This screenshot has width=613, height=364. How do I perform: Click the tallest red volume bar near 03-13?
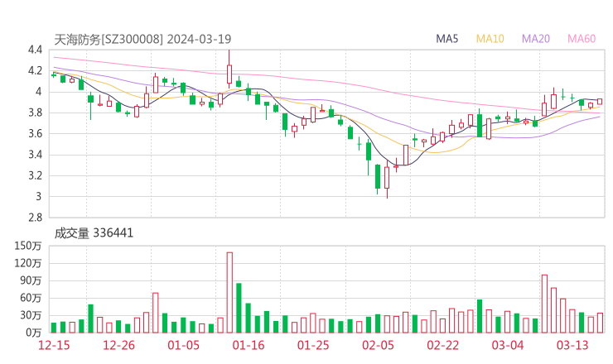pyautogui.click(x=544, y=304)
